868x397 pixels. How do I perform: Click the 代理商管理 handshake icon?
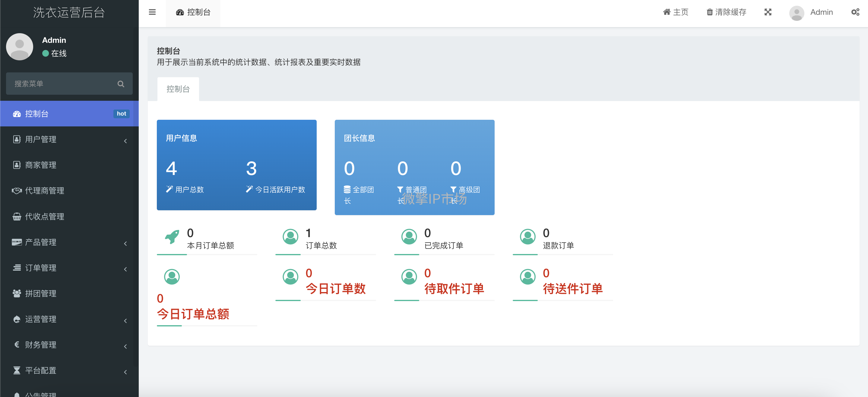[x=17, y=190]
